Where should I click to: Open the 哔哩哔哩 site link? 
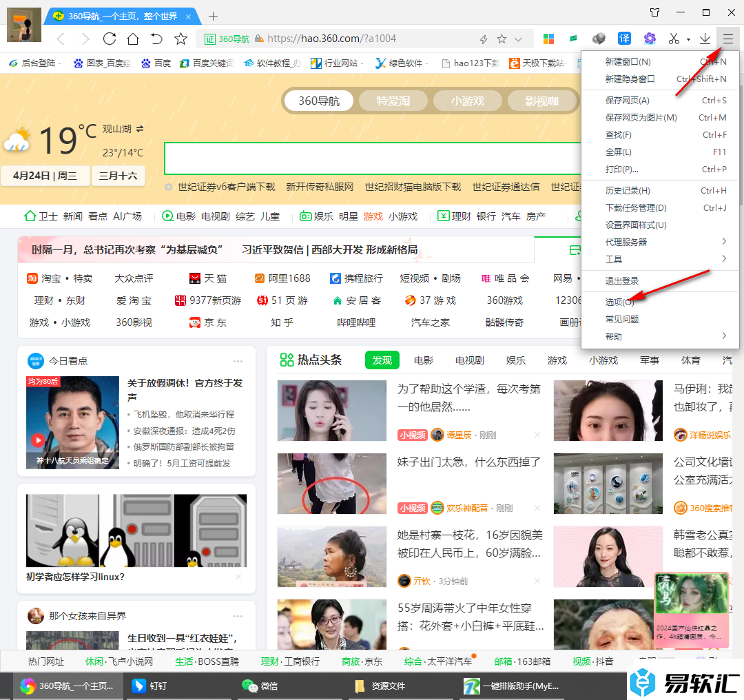coord(356,322)
